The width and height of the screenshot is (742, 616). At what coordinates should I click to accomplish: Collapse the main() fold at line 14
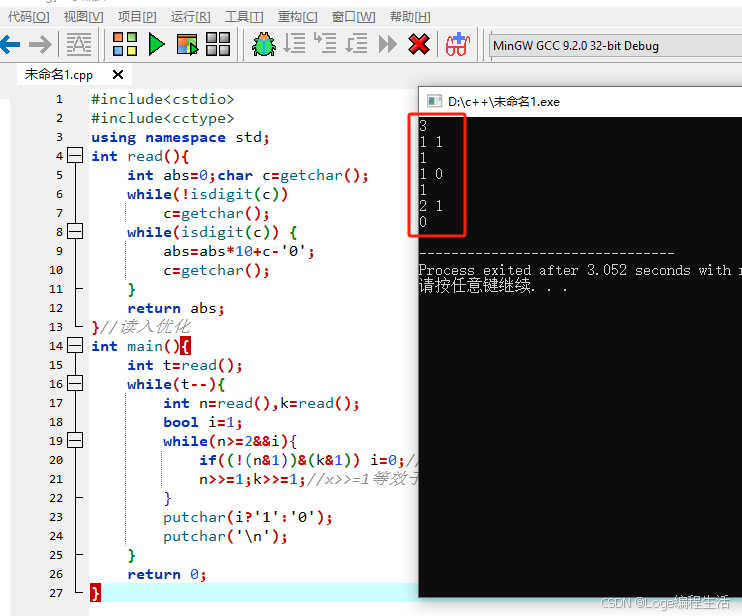point(75,345)
